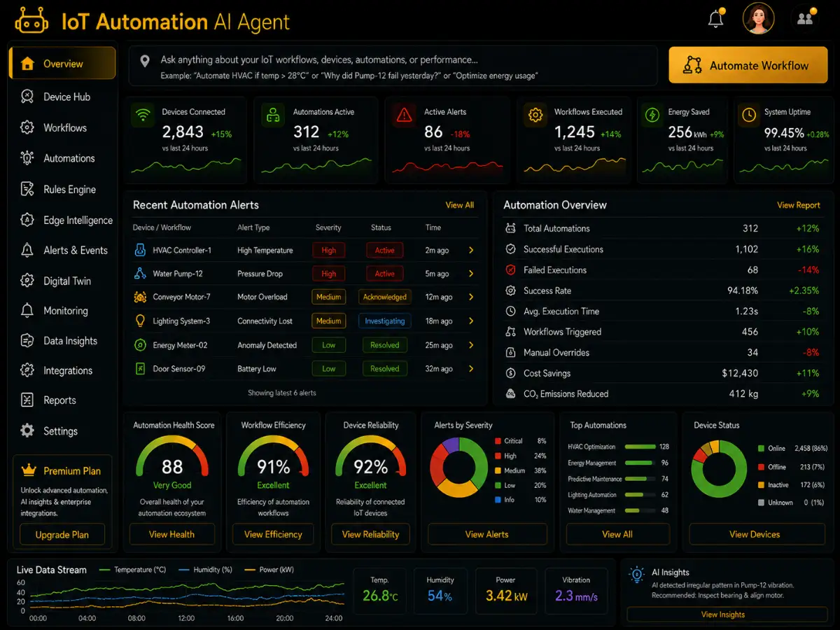The width and height of the screenshot is (840, 630).
Task: Open the user profile avatar
Action: coord(758,19)
